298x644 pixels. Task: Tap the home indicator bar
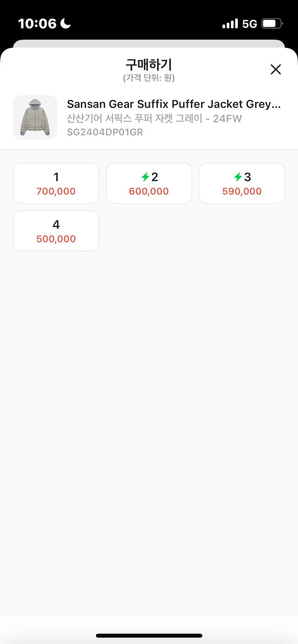click(149, 635)
